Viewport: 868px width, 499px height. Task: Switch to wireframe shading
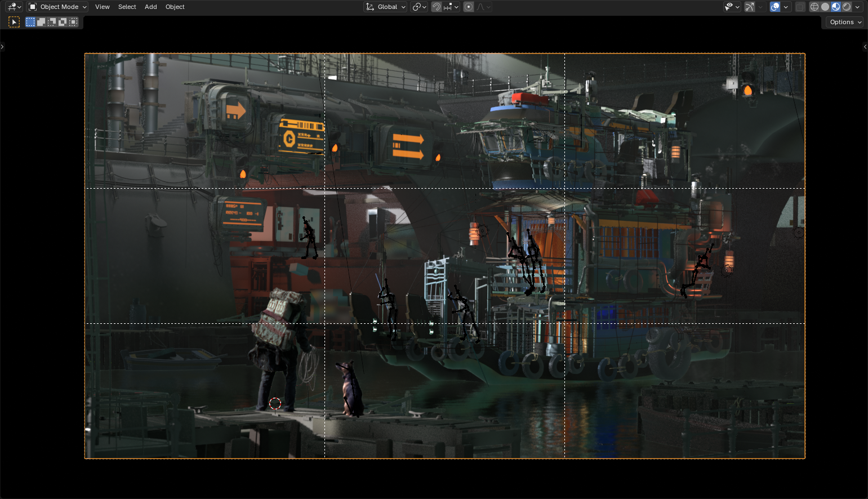coord(814,7)
